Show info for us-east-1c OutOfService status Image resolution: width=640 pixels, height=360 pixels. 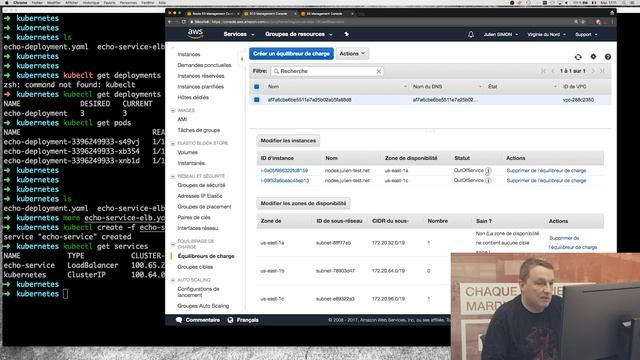pos(488,180)
